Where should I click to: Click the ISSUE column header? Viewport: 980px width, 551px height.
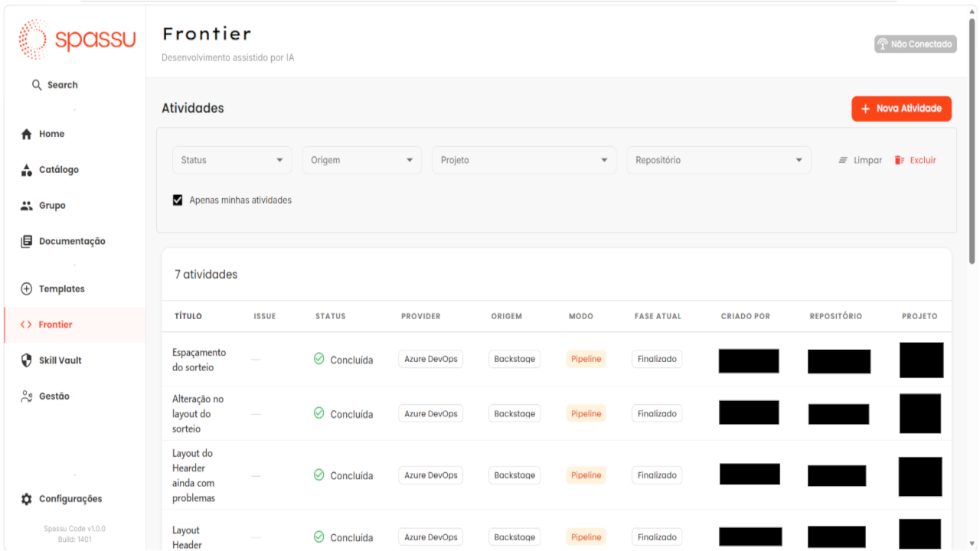(265, 316)
